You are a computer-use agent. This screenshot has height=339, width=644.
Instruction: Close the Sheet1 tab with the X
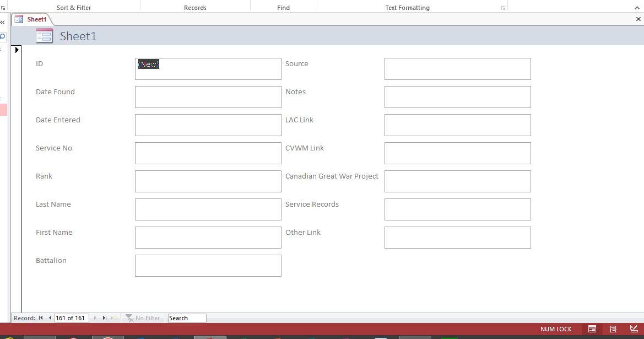[x=638, y=19]
